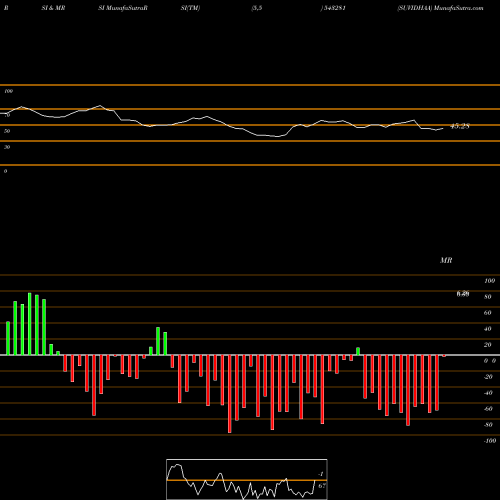Click the 'SI(TM)' header text
Screen dimensions: 500x500
click(x=190, y=8)
